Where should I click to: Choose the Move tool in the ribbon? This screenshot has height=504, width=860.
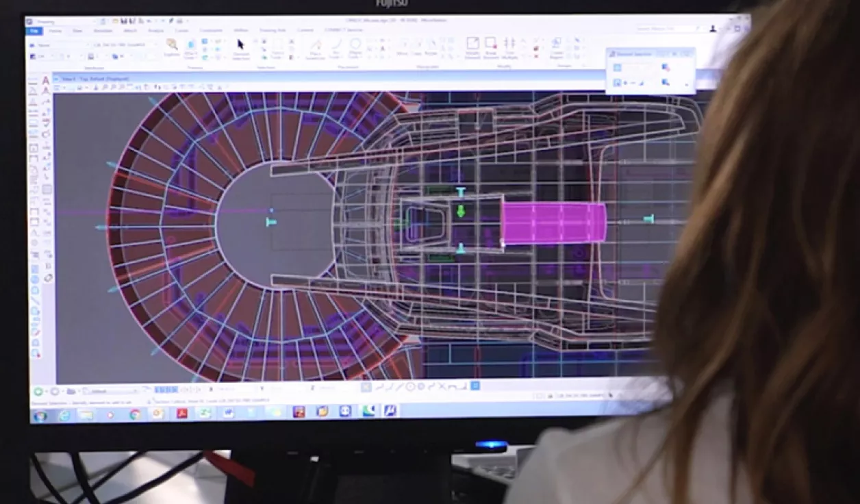(x=402, y=48)
